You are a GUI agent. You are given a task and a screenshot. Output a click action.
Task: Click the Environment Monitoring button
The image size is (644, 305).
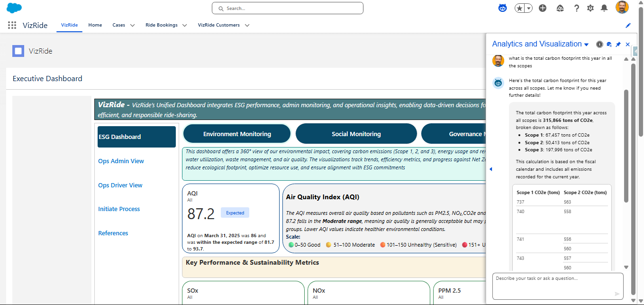click(237, 134)
